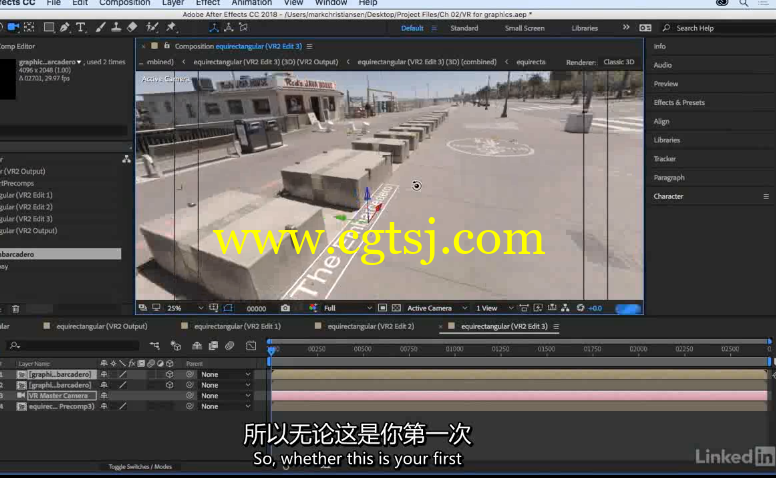776x478 pixels.
Task: Open Animation menu
Action: (x=251, y=3)
